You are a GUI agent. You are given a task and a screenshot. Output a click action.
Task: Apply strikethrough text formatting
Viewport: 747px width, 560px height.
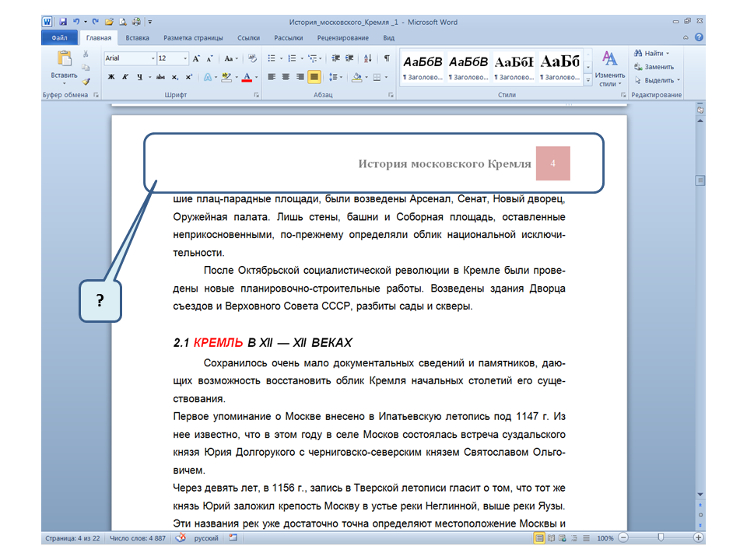click(160, 77)
